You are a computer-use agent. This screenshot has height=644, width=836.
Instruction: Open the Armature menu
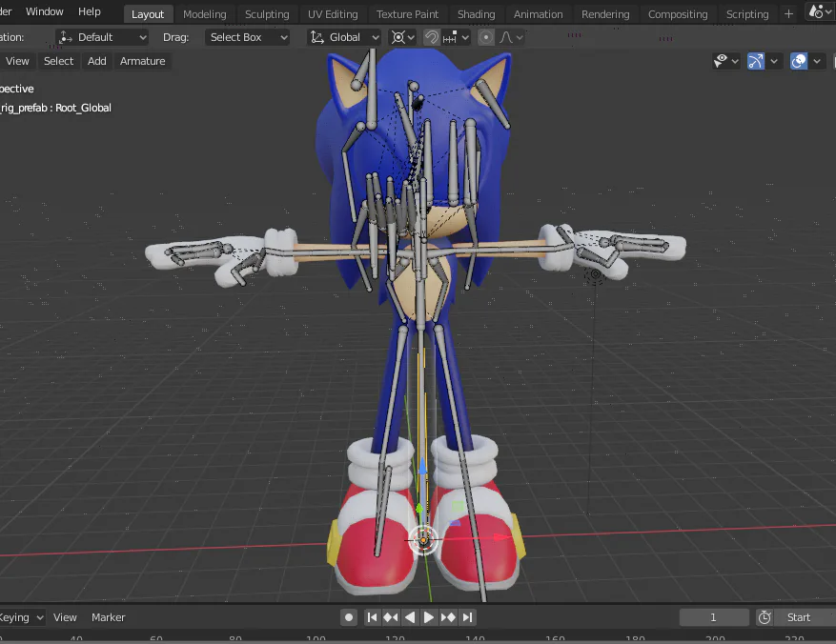point(142,61)
